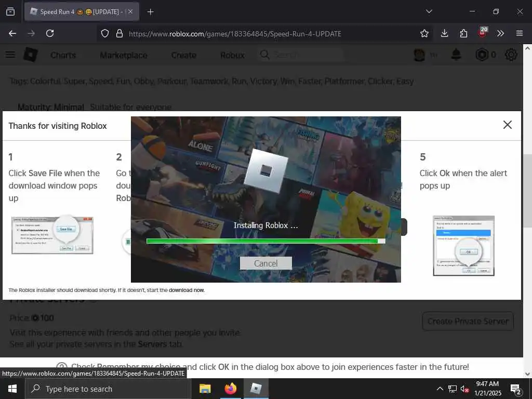Click the Installing Roblox progress bar
Viewport: 532px width, 399px height.
coord(265,241)
